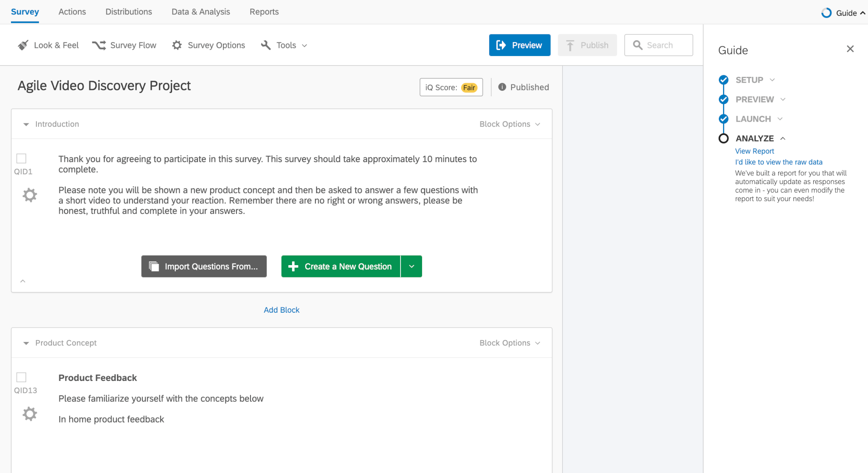Switch to the Actions tab
Screen dimensions: 868x473
72,12
